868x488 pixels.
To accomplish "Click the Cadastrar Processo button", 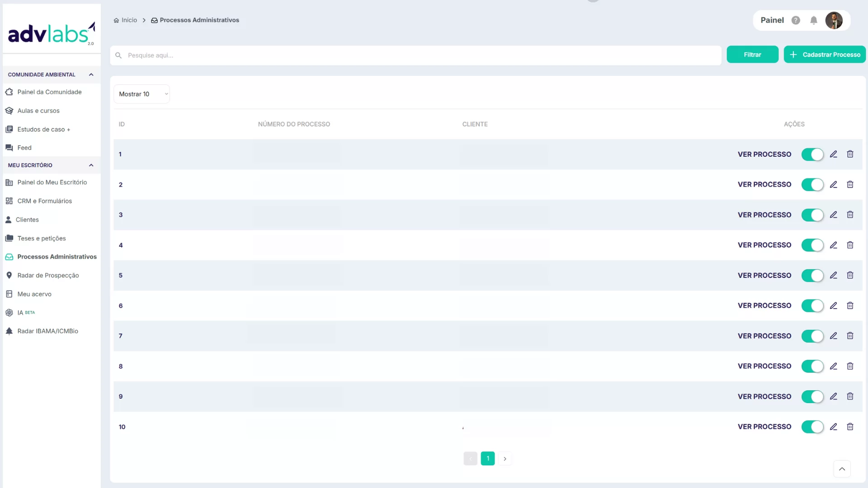I will (825, 55).
